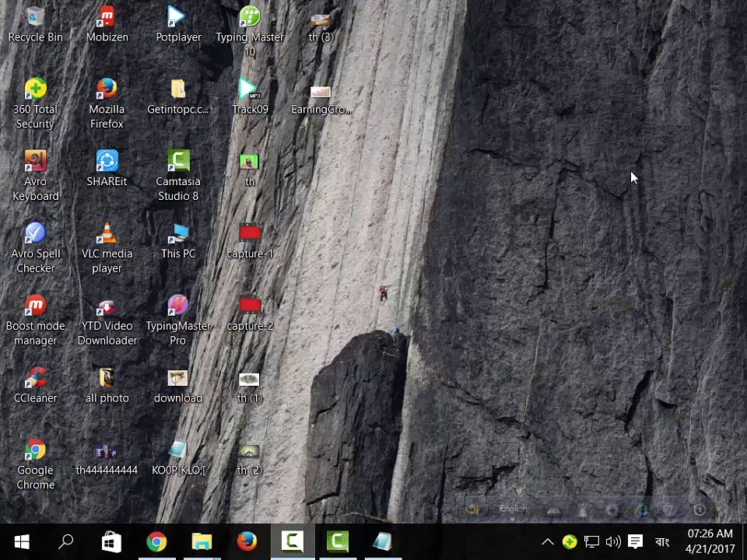747x560 pixels.
Task: Select Camtasia Studio 8 desktop shortcut
Action: pyautogui.click(x=178, y=175)
